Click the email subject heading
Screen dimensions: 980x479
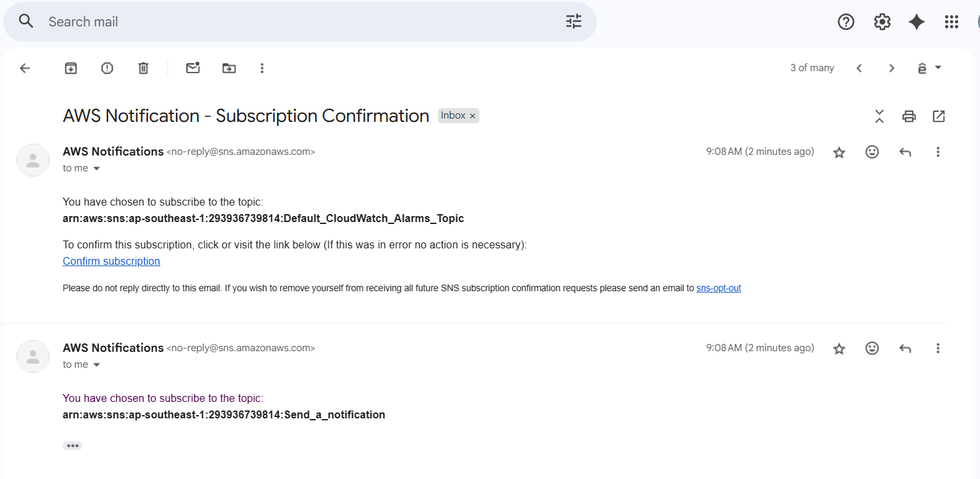(246, 116)
